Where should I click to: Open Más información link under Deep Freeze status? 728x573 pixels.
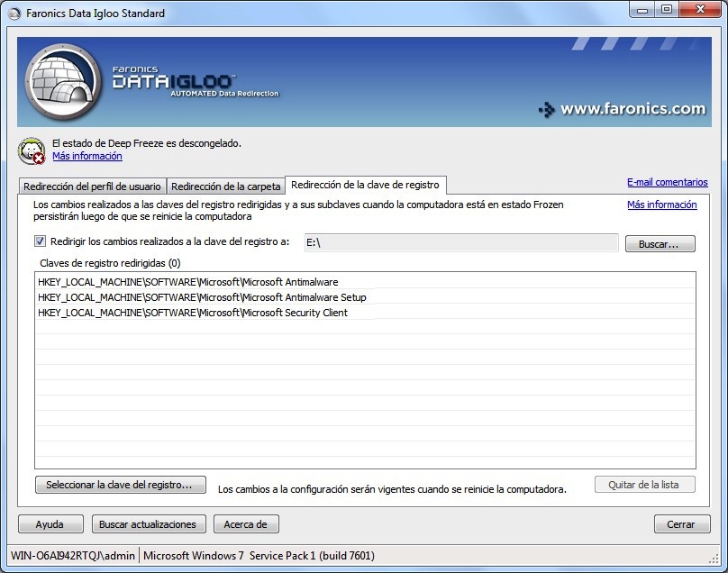[87, 156]
